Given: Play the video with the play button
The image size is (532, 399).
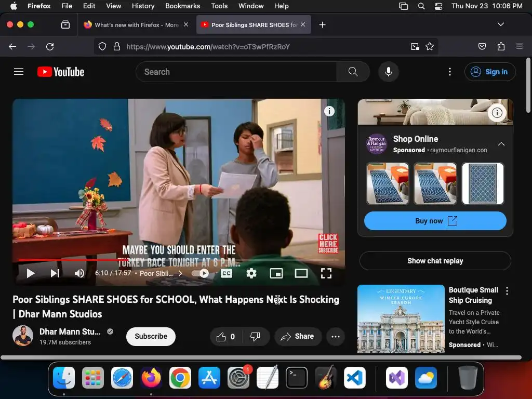Looking at the screenshot, I should pyautogui.click(x=31, y=273).
